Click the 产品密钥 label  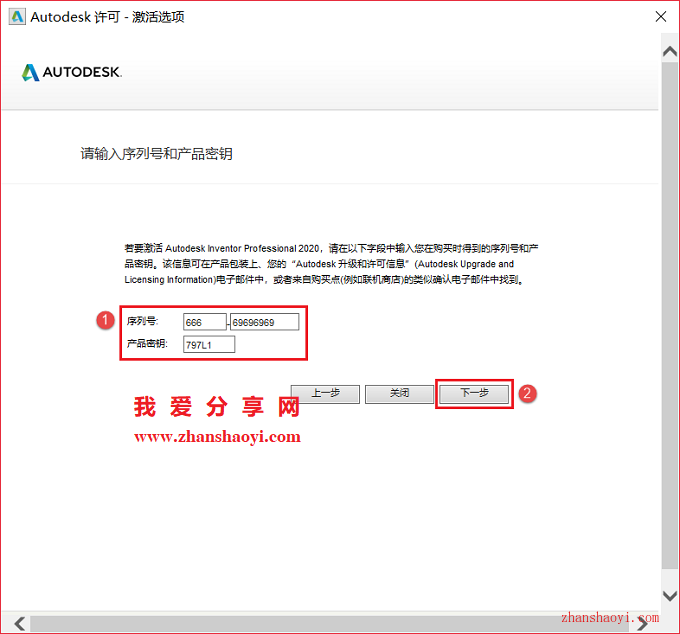[x=147, y=343]
